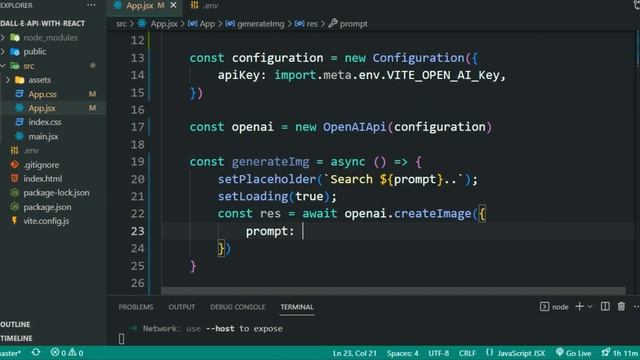Click the HTML icon beside index.html
This screenshot has width=640, height=360.
15,178
